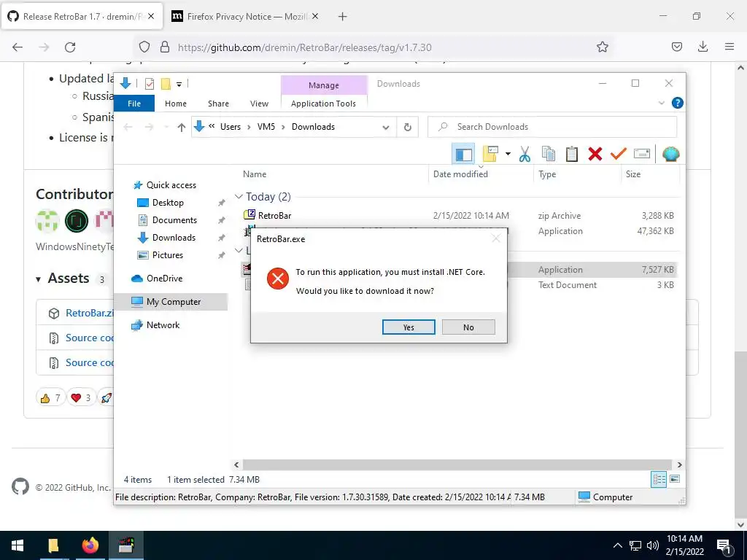Select Documents in navigation pane
Viewport: 747px width, 560px height.
pos(174,220)
